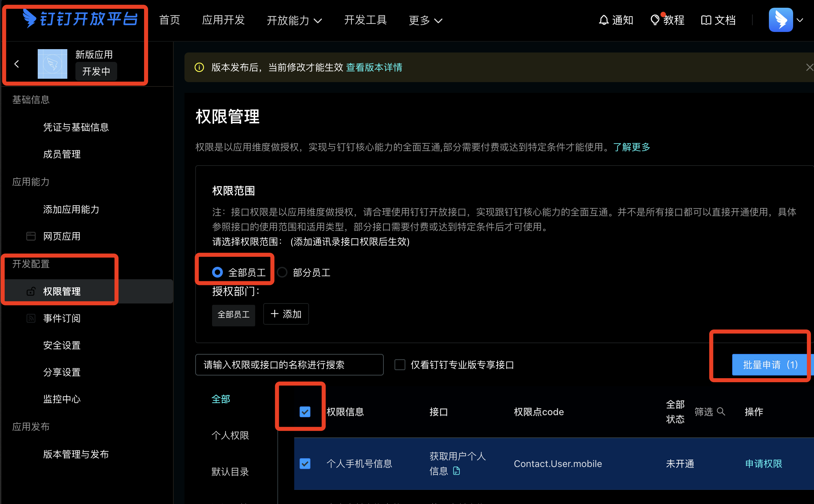The width and height of the screenshot is (814, 504).
Task: Click the + 添加 department button
Action: click(286, 314)
